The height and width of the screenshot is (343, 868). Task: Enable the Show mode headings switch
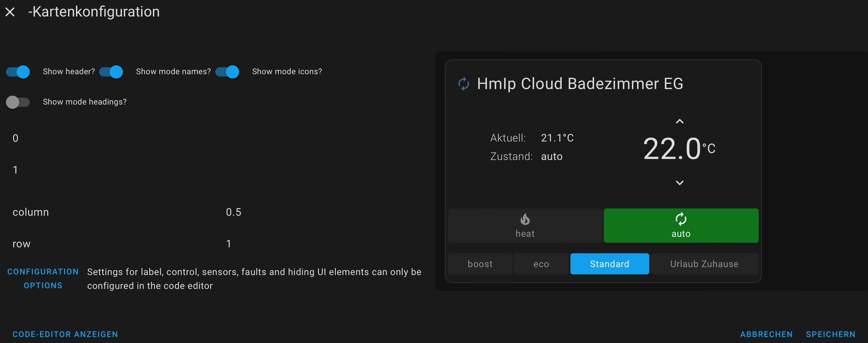coord(18,102)
